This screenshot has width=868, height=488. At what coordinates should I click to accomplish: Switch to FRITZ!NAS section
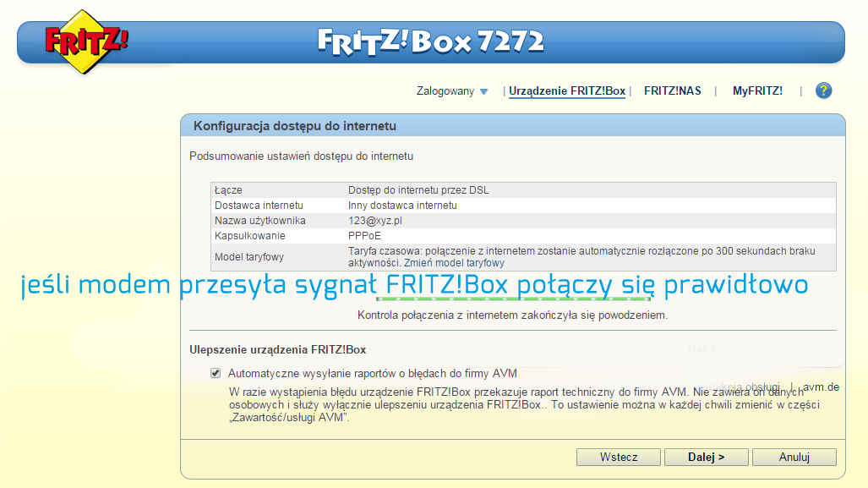[x=672, y=90]
